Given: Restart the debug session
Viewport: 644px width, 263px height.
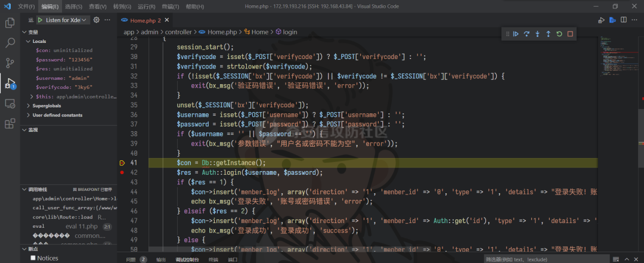Looking at the screenshot, I should pyautogui.click(x=559, y=34).
